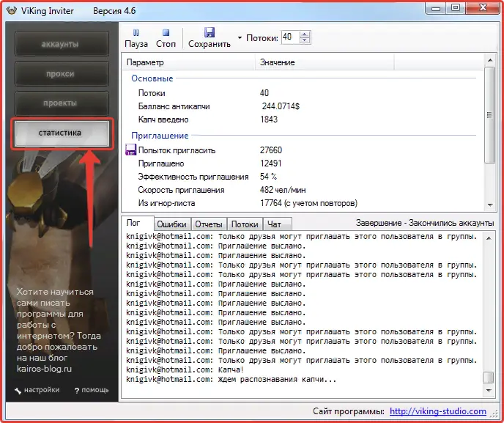Open the статистика section
The height and width of the screenshot is (423, 504).
(x=62, y=133)
